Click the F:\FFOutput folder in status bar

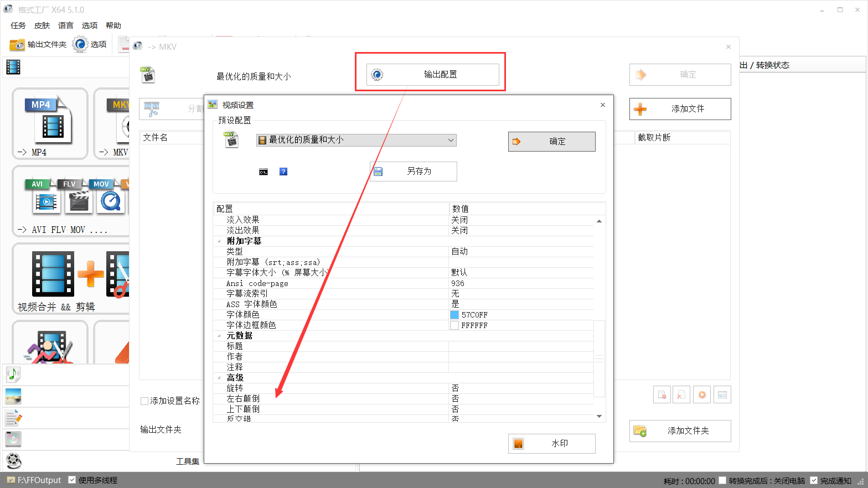[34, 480]
